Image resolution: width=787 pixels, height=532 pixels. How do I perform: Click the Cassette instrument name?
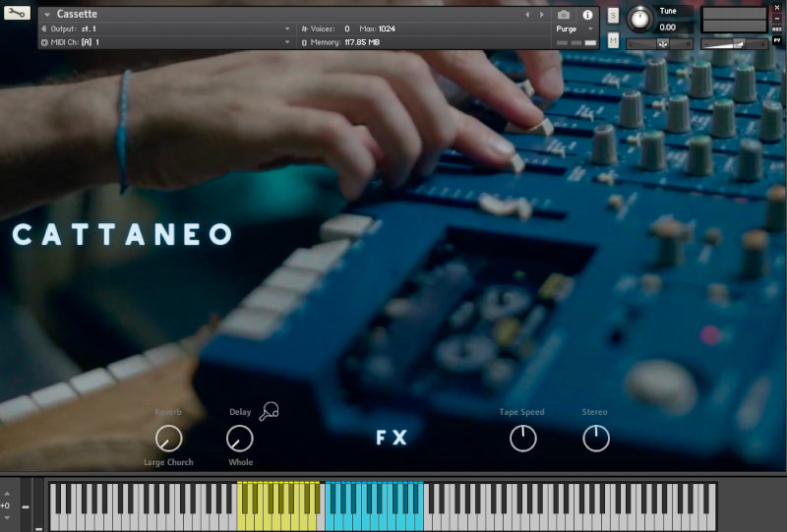click(x=77, y=14)
